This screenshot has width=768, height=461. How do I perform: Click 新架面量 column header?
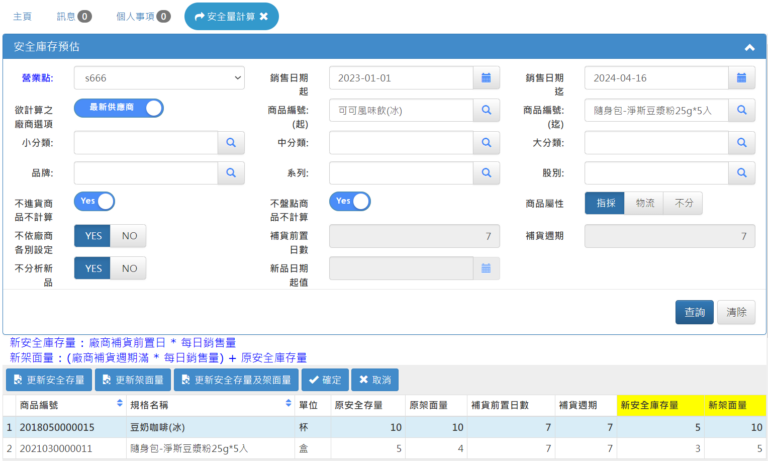tap(735, 406)
